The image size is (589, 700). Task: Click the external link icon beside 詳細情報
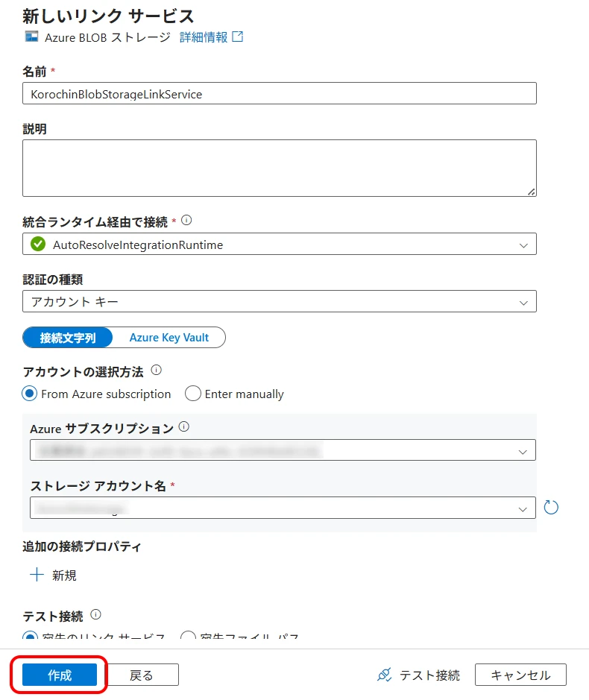[x=238, y=37]
